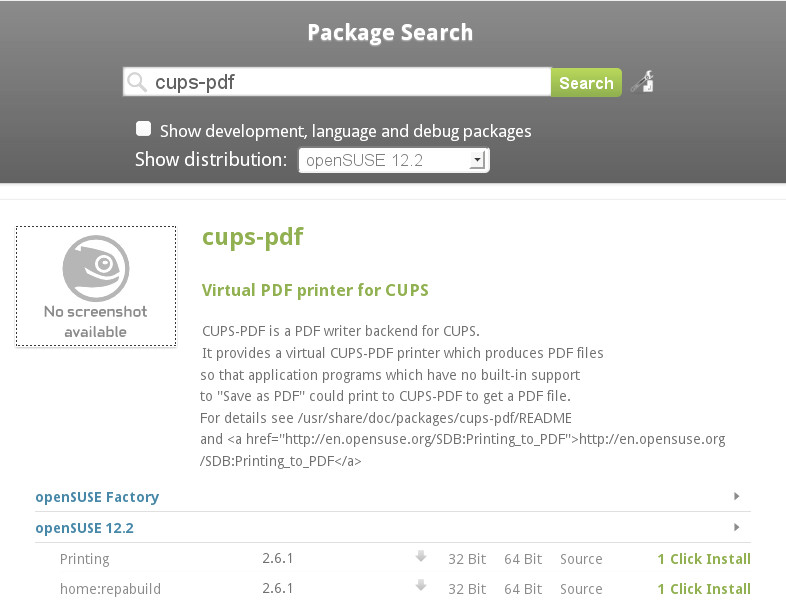
Task: Collapse the openSUSE 12.2 section arrow
Action: (x=736, y=527)
